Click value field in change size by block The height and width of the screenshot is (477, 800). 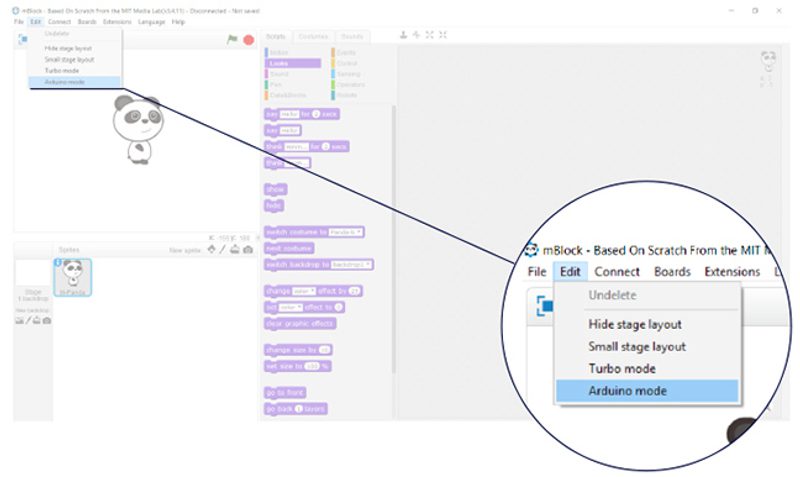coord(324,350)
